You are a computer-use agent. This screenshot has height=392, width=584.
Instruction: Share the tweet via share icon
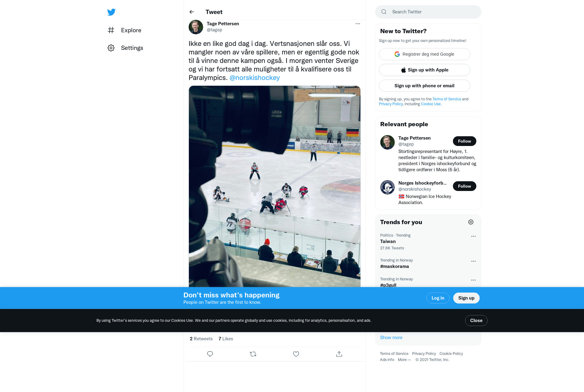[x=339, y=354]
